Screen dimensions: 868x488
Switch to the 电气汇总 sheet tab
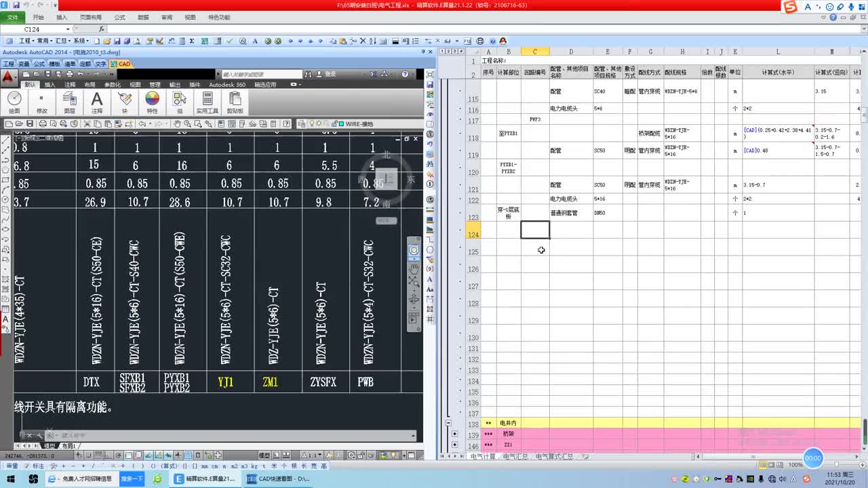(x=515, y=457)
